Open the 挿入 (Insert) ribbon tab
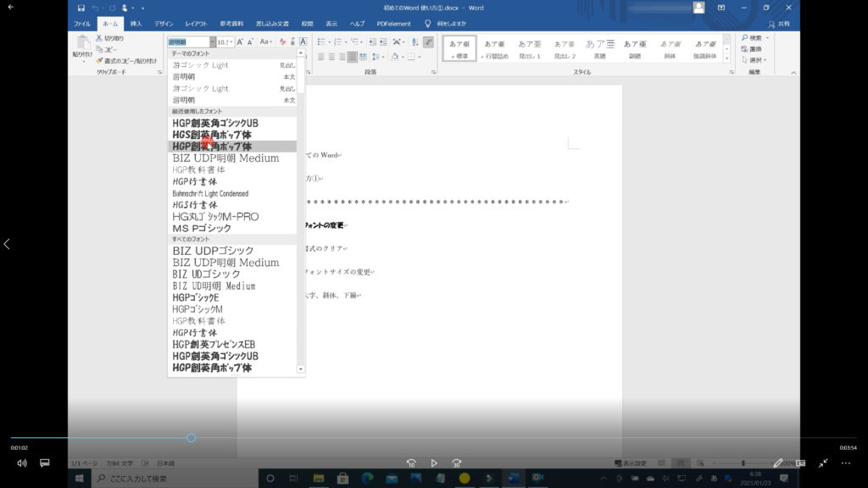The image size is (868, 488). [x=136, y=24]
